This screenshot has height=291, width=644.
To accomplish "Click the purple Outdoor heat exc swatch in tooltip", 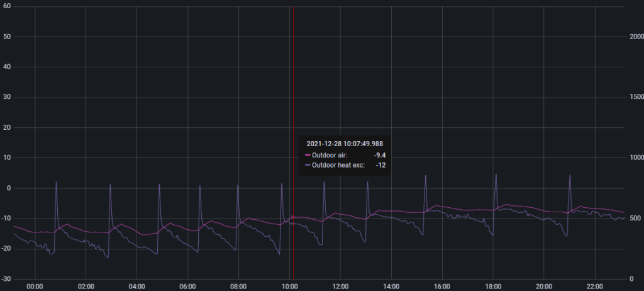I will coord(308,165).
